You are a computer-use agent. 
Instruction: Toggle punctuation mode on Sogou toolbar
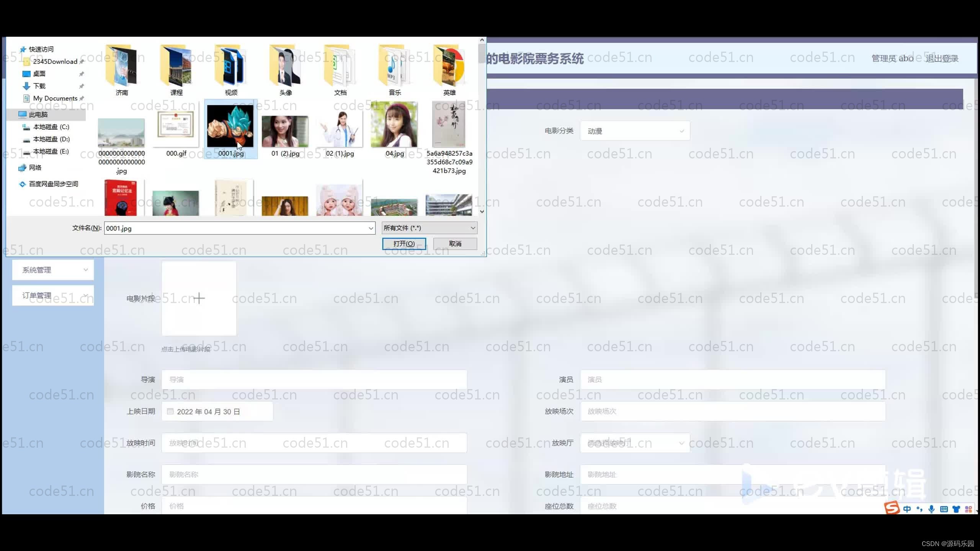click(x=919, y=509)
